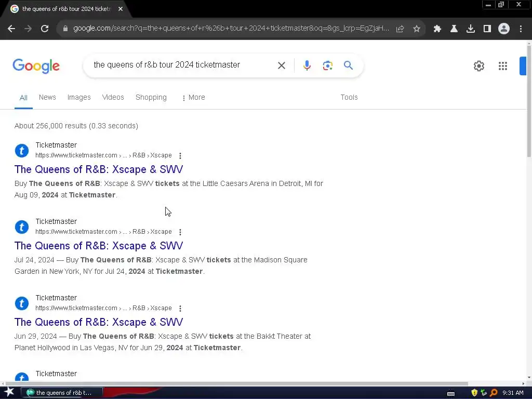Open Google quick settings gear

click(x=478, y=66)
